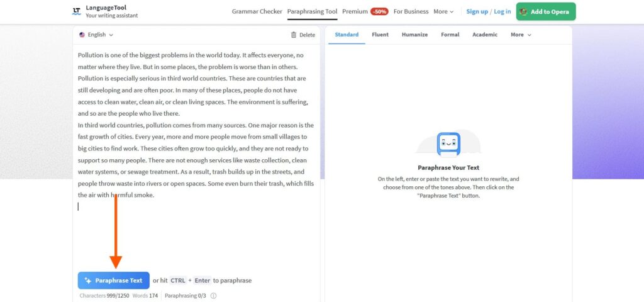Click inside the pollution text input area

195,126
